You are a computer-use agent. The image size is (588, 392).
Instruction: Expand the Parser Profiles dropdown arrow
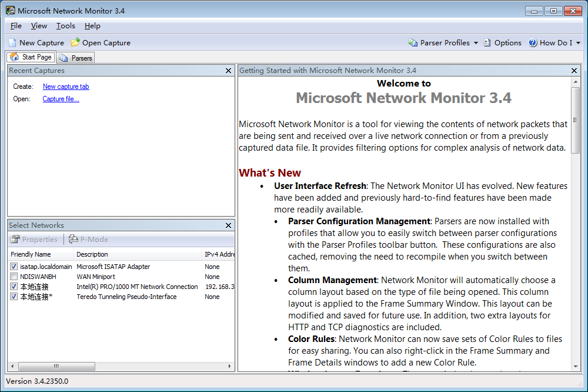click(476, 43)
